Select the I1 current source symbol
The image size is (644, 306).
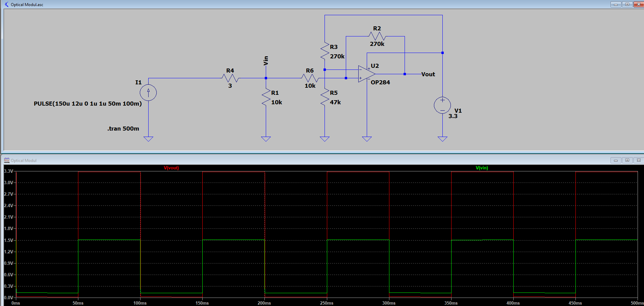tap(148, 92)
